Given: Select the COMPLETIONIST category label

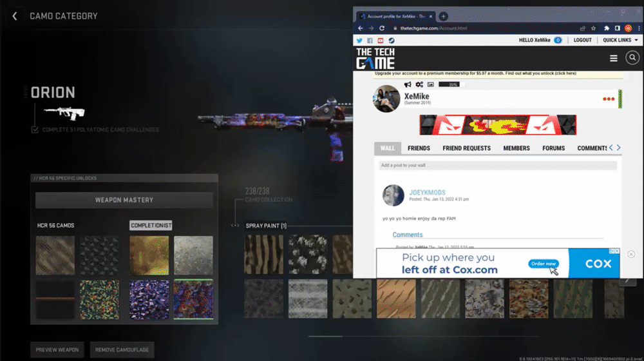Looking at the screenshot, I should [x=151, y=226].
